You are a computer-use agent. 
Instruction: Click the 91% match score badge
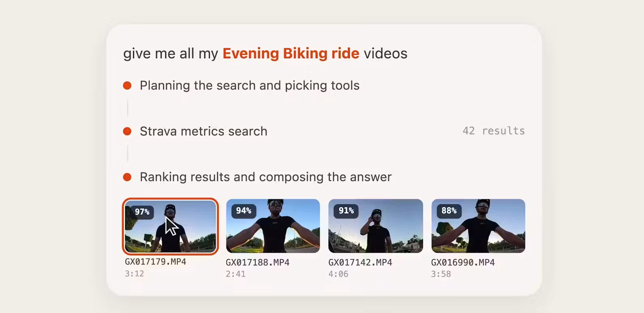coord(346,211)
